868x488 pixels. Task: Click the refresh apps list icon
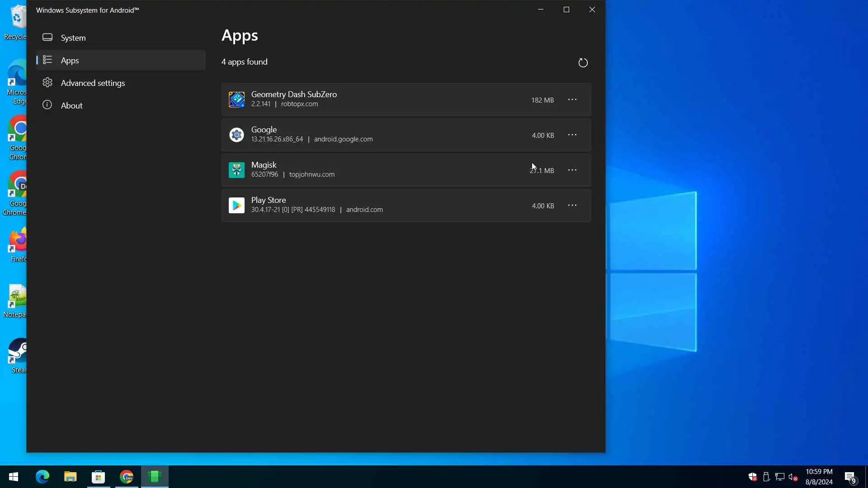click(583, 63)
